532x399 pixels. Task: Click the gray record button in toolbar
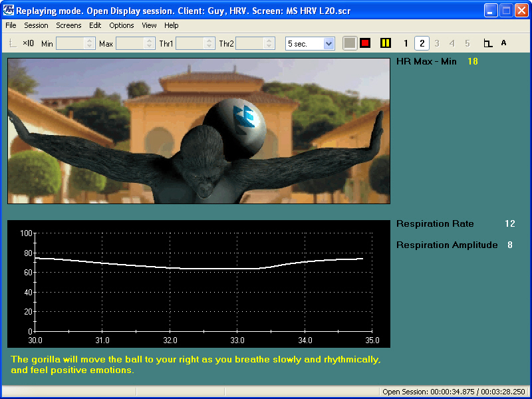[350, 43]
